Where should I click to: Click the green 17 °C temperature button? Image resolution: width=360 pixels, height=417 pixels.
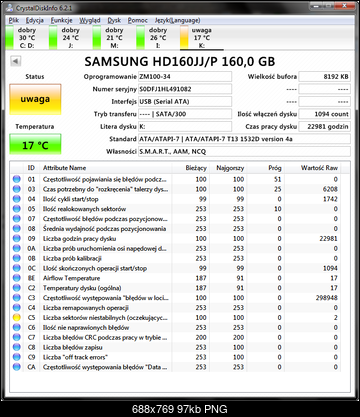point(35,144)
